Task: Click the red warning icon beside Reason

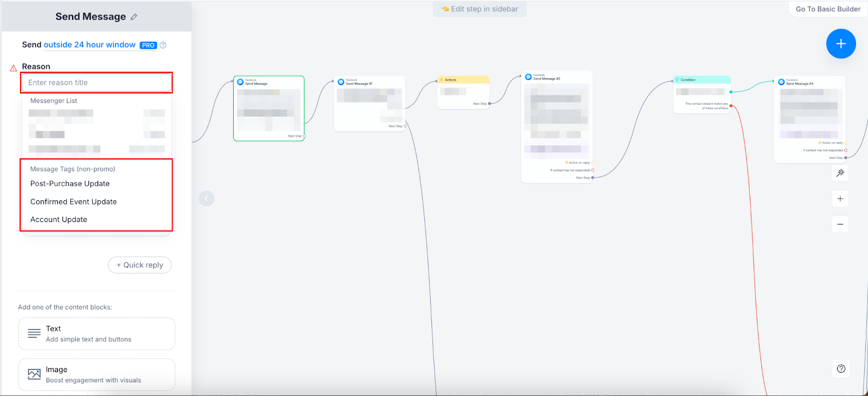Action: [x=14, y=68]
